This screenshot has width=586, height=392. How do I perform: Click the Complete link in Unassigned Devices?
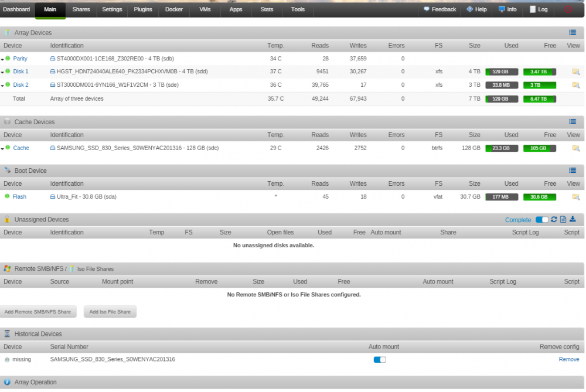pyautogui.click(x=517, y=220)
